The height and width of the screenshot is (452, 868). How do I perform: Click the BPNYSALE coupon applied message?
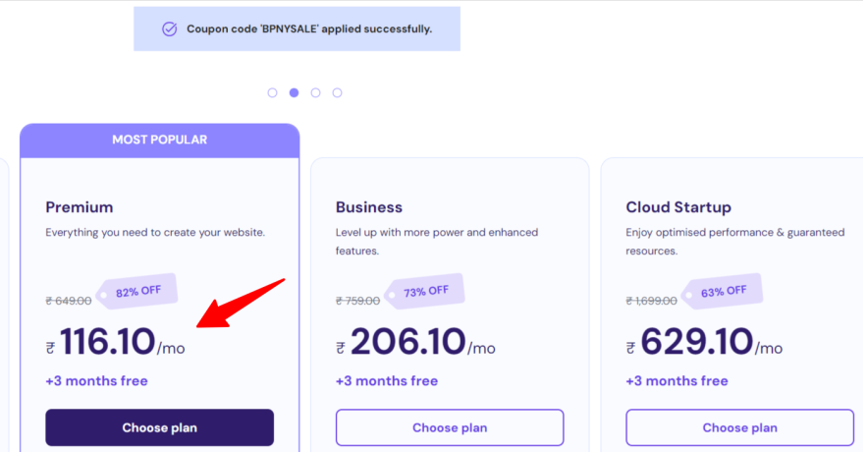308,29
